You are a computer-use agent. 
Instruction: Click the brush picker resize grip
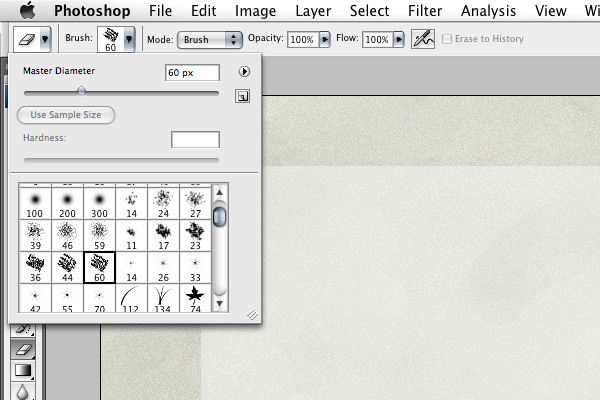252,315
